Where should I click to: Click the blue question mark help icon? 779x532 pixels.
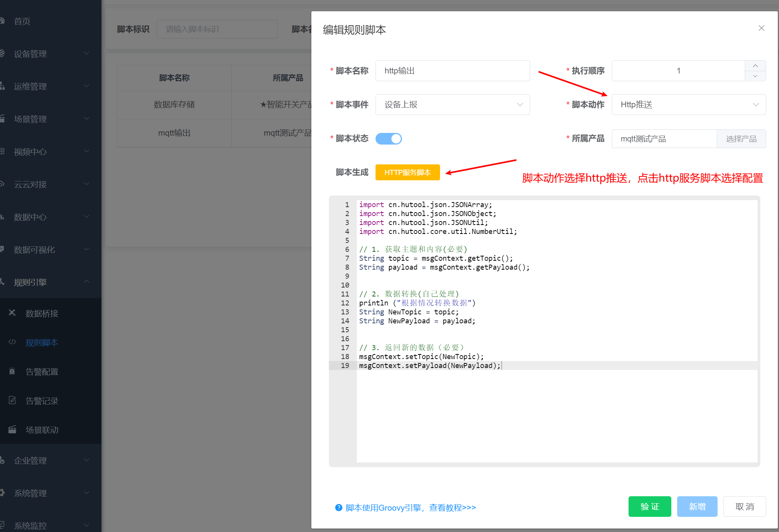[339, 508]
